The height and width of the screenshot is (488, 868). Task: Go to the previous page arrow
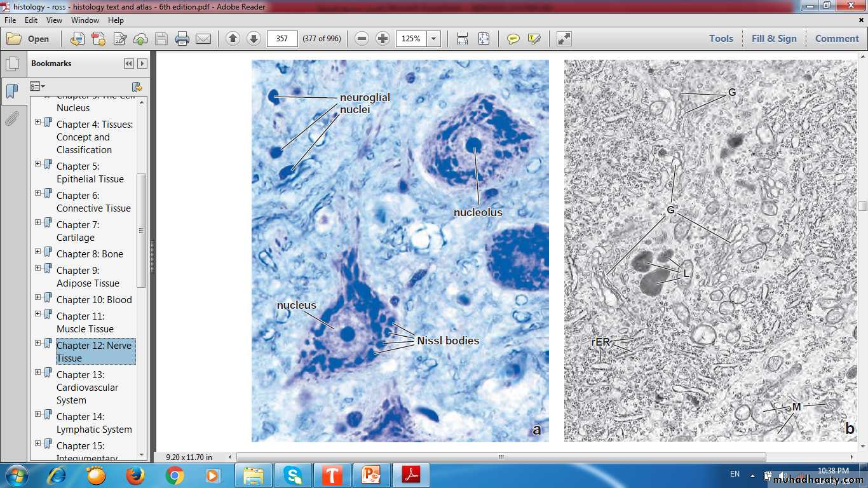coord(233,39)
